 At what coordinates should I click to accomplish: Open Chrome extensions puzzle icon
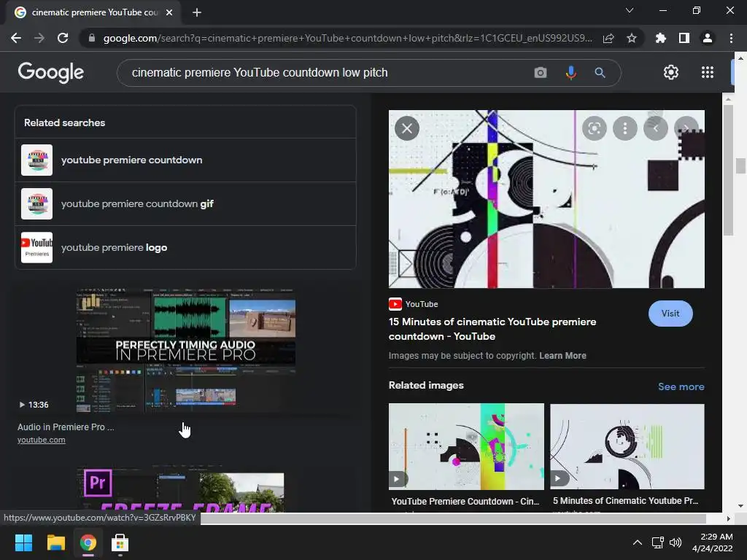(x=661, y=38)
